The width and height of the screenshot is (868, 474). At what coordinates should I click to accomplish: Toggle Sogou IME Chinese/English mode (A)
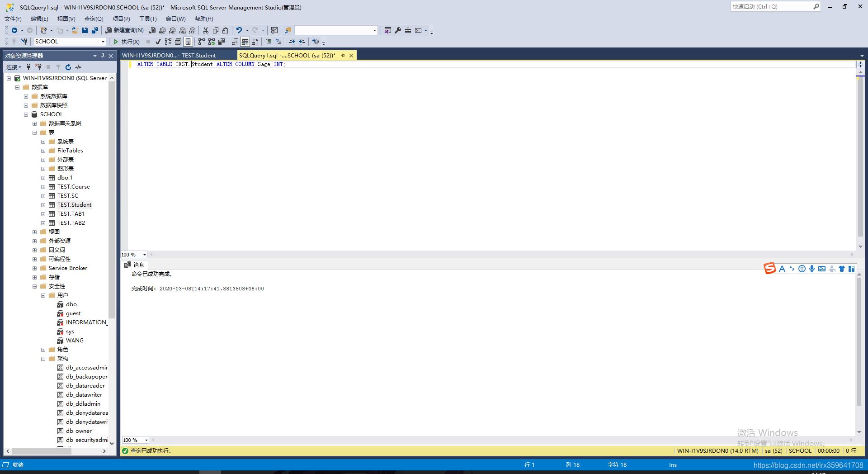pos(782,269)
